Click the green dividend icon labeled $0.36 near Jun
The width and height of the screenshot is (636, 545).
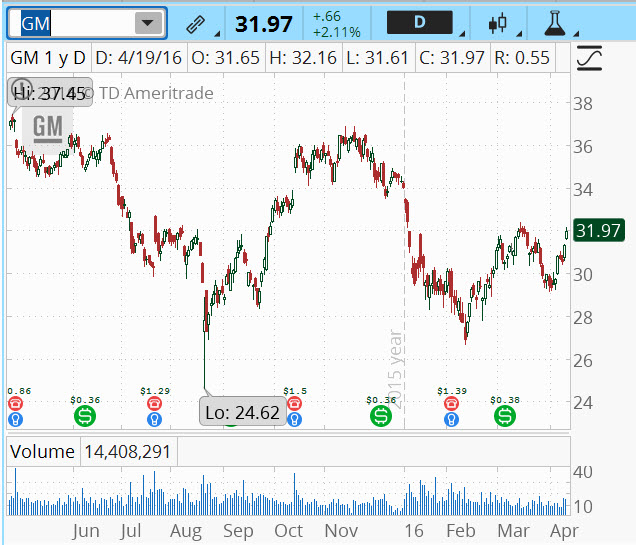[x=85, y=416]
